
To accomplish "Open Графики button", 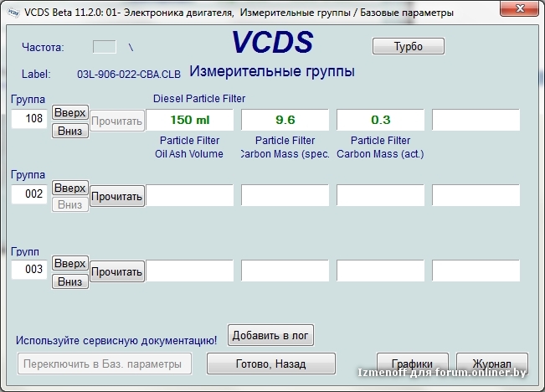I will [413, 364].
